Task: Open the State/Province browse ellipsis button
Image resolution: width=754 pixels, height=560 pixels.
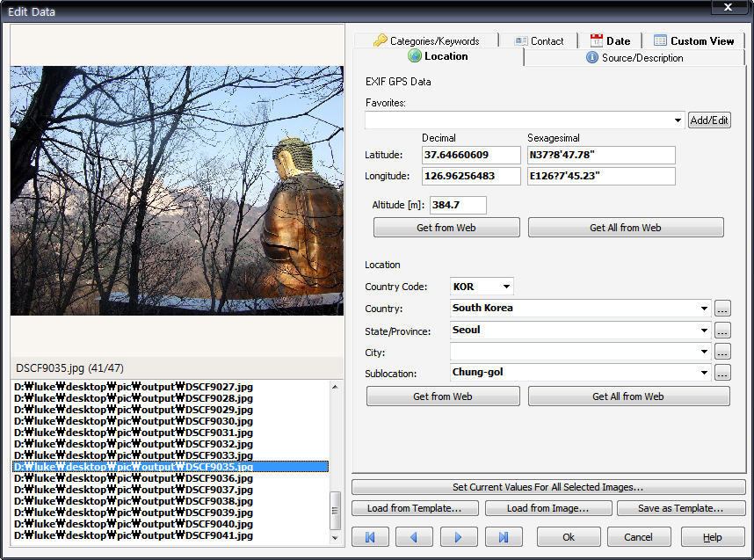Action: [722, 331]
